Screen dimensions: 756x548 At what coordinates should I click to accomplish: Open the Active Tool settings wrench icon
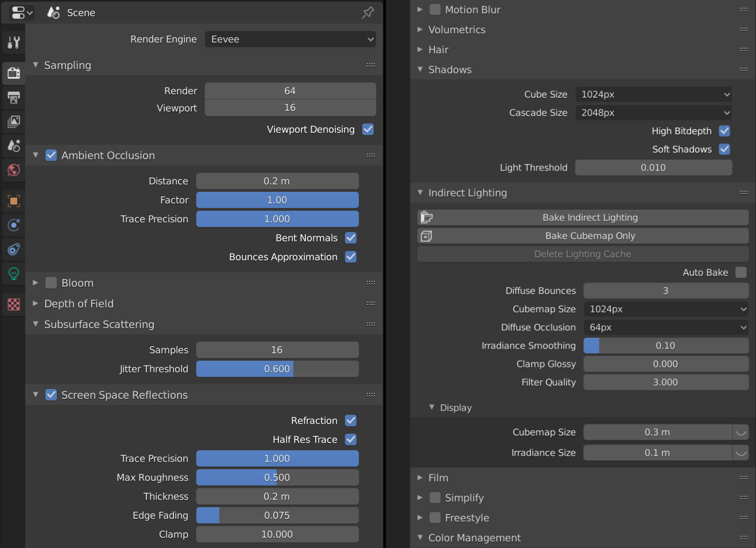point(13,41)
